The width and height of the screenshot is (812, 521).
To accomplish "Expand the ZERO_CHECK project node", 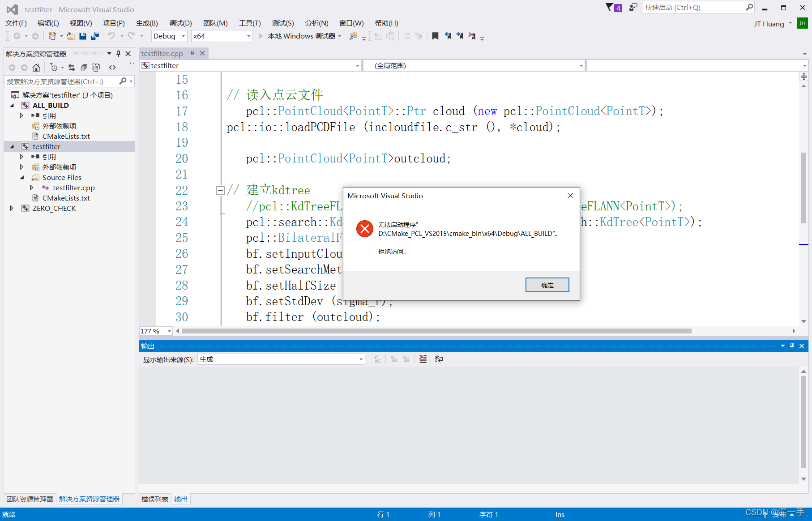I will coord(12,208).
